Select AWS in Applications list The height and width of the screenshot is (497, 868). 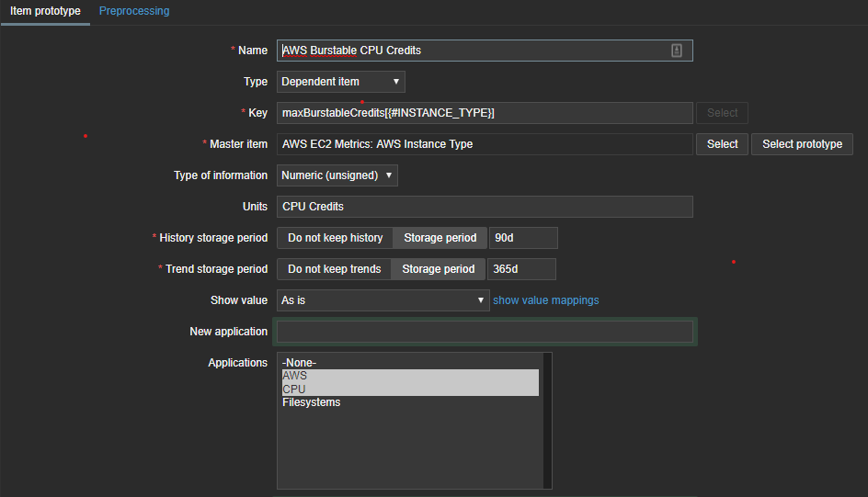410,376
